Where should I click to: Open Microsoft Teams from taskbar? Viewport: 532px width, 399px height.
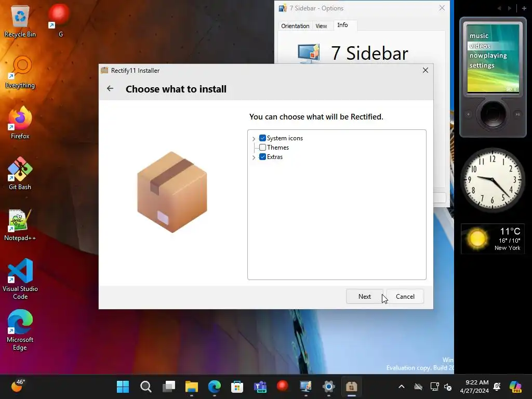pyautogui.click(x=260, y=387)
